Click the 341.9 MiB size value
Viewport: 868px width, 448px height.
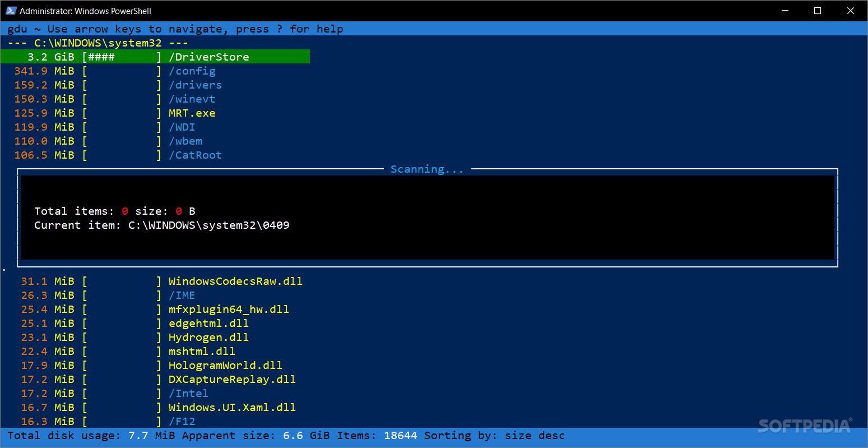(x=44, y=71)
